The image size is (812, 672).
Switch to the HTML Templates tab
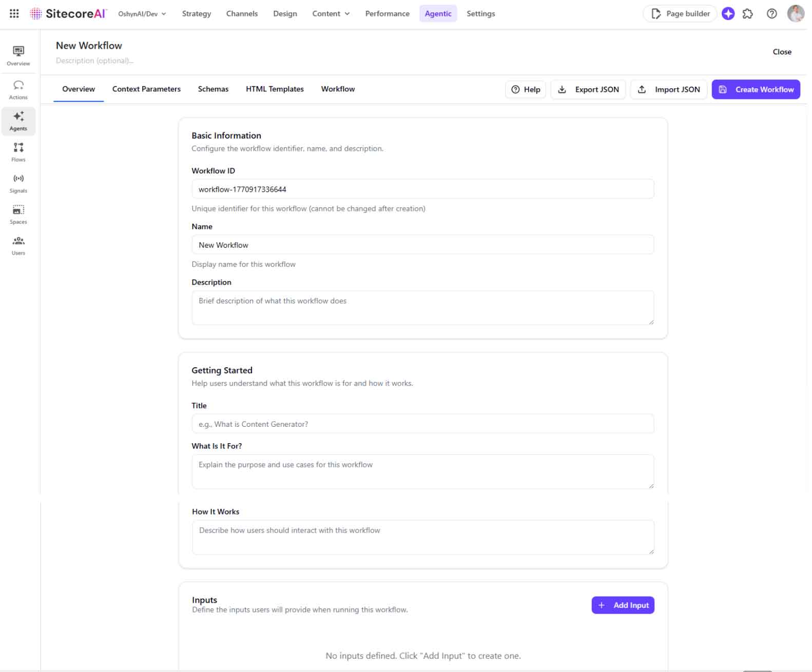pyautogui.click(x=275, y=89)
